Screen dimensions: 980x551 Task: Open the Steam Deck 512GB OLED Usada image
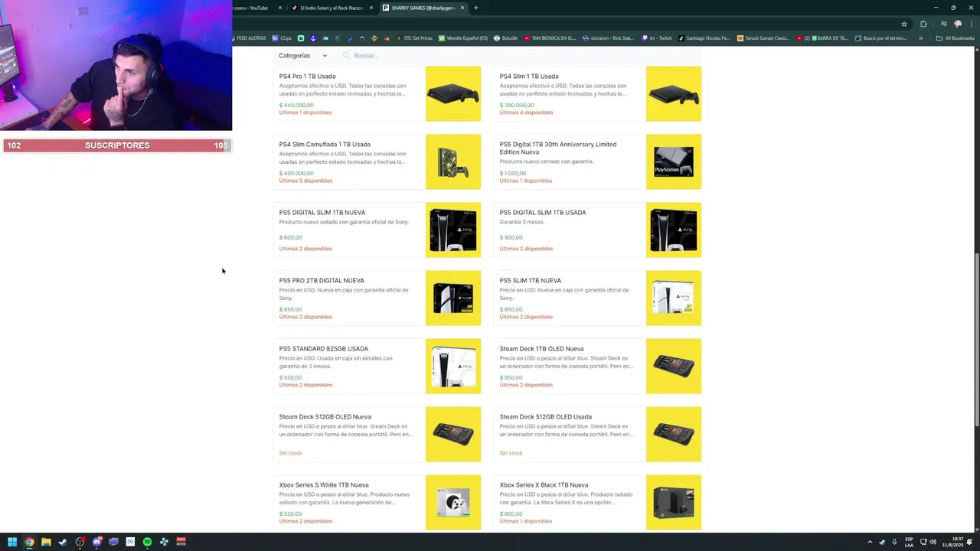[x=674, y=435]
